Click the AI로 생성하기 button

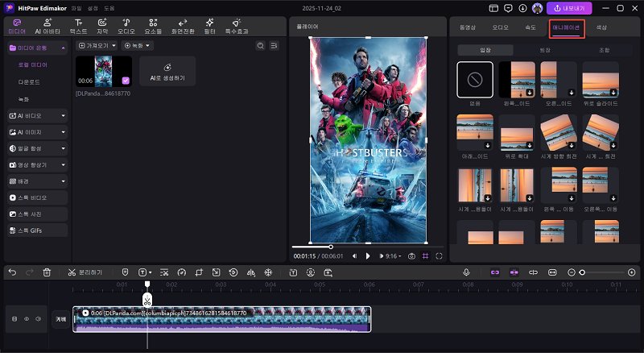(x=167, y=71)
